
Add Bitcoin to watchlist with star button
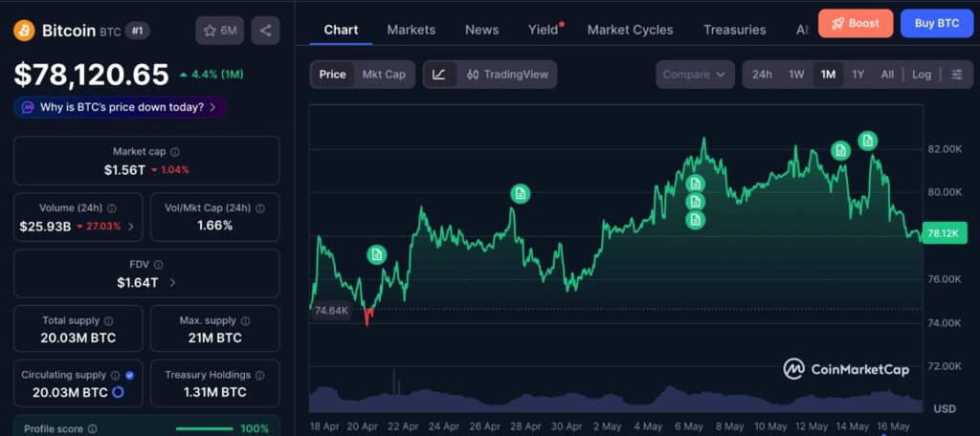click(219, 30)
